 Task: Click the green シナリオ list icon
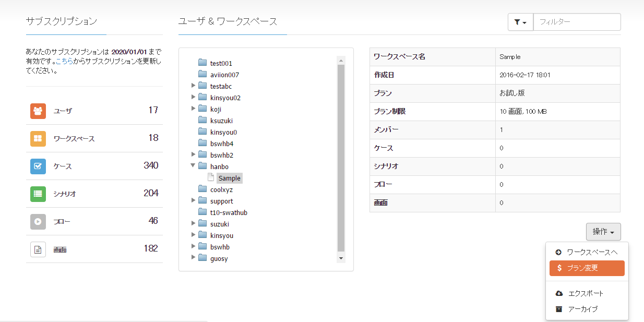point(38,194)
